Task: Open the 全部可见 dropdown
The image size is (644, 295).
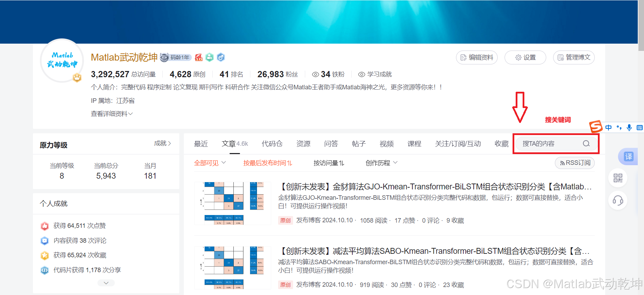Action: (210, 163)
